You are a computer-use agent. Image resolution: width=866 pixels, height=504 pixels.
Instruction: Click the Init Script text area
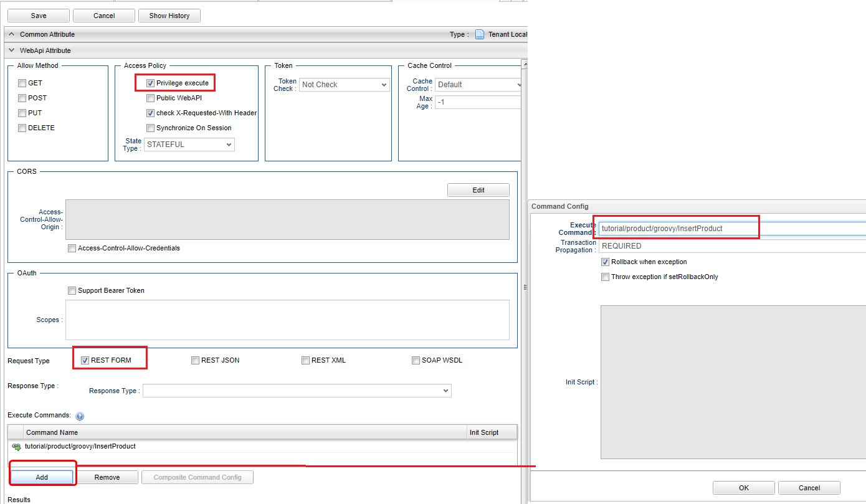click(733, 382)
